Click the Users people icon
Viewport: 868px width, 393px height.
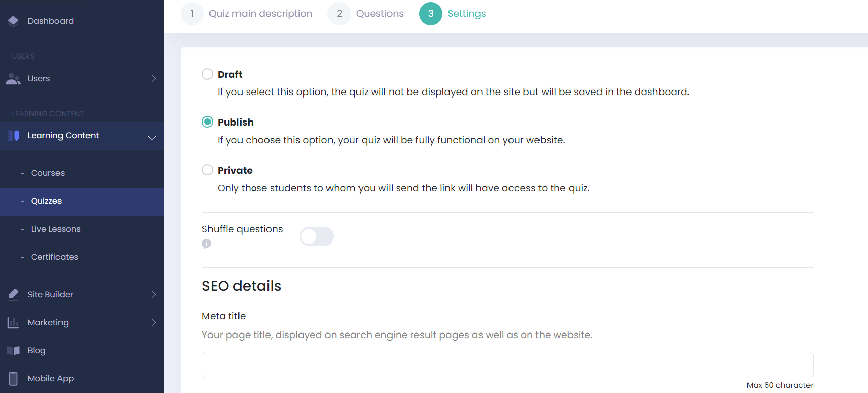click(13, 79)
